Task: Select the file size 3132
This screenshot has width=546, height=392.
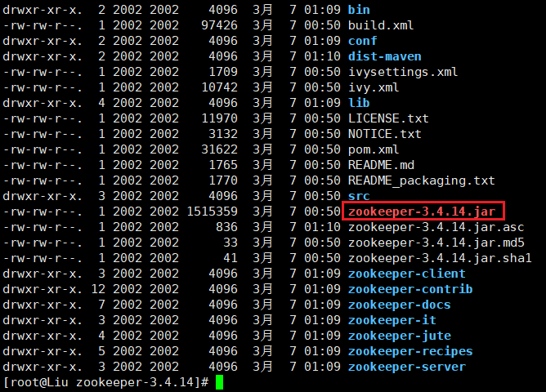Action: point(223,134)
